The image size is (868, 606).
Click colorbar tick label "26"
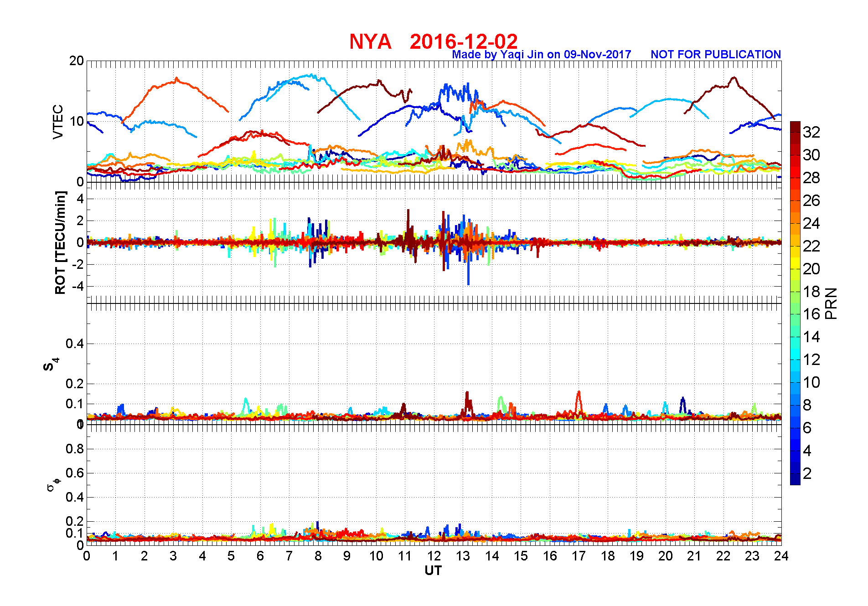click(811, 200)
